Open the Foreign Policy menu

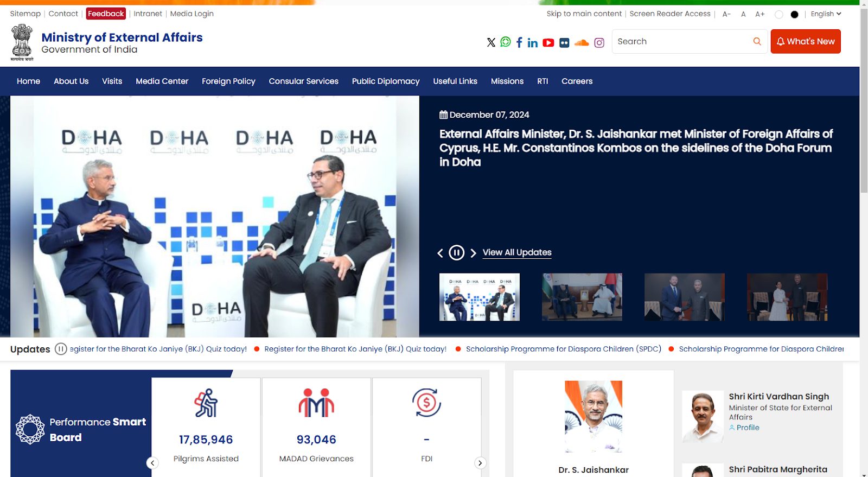coord(228,81)
